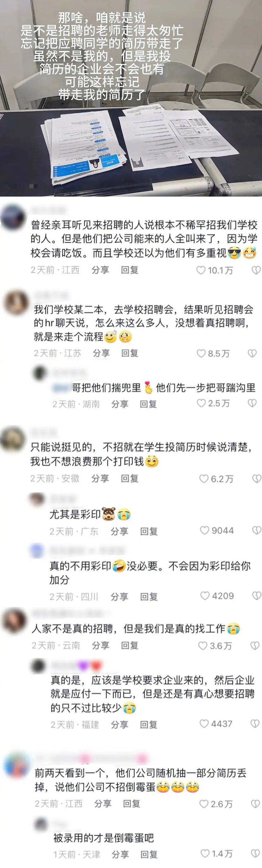The width and height of the screenshot is (262, 868).
Task: Share the Sichuan reply about color printing
Action: [120, 597]
